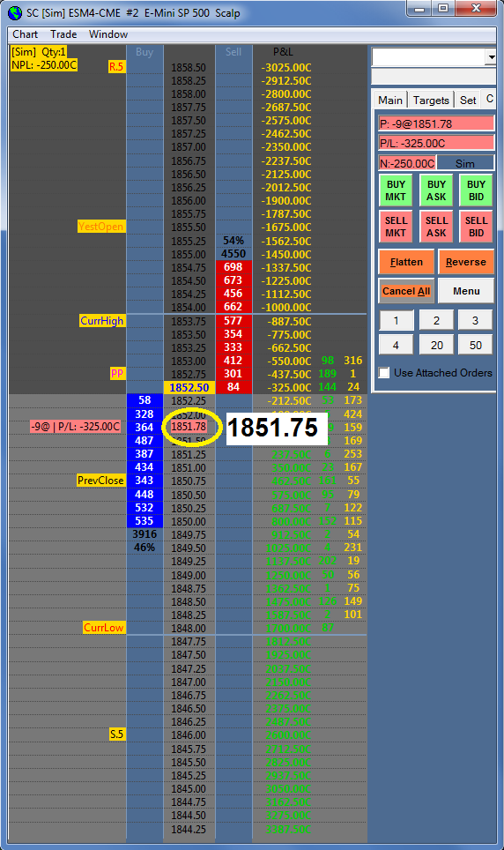
Task: Click the sell depth cell 84
Action: click(x=233, y=387)
